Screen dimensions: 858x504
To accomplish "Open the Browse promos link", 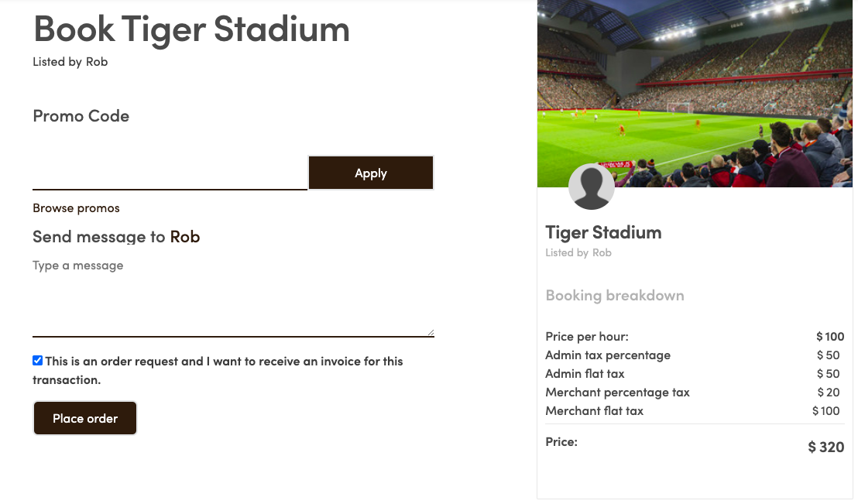I will click(76, 208).
